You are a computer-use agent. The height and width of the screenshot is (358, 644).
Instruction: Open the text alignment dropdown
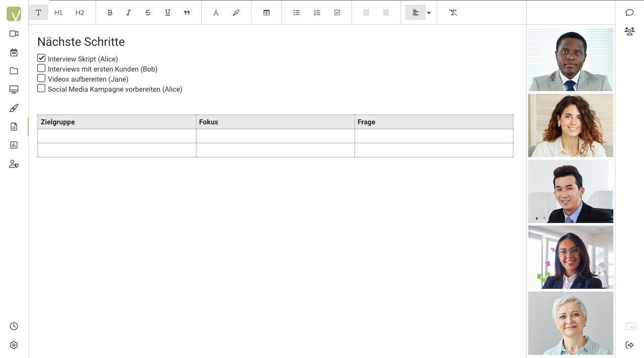click(429, 13)
